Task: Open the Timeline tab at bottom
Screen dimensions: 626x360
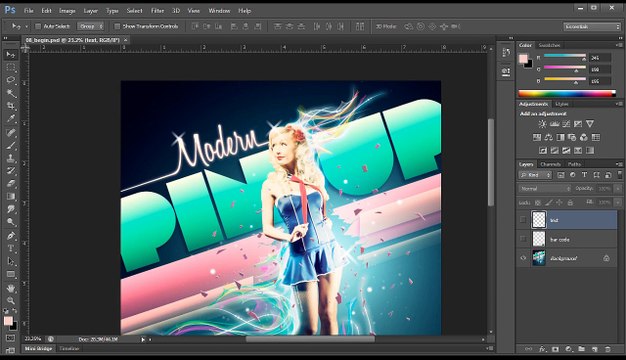Action: 69,348
